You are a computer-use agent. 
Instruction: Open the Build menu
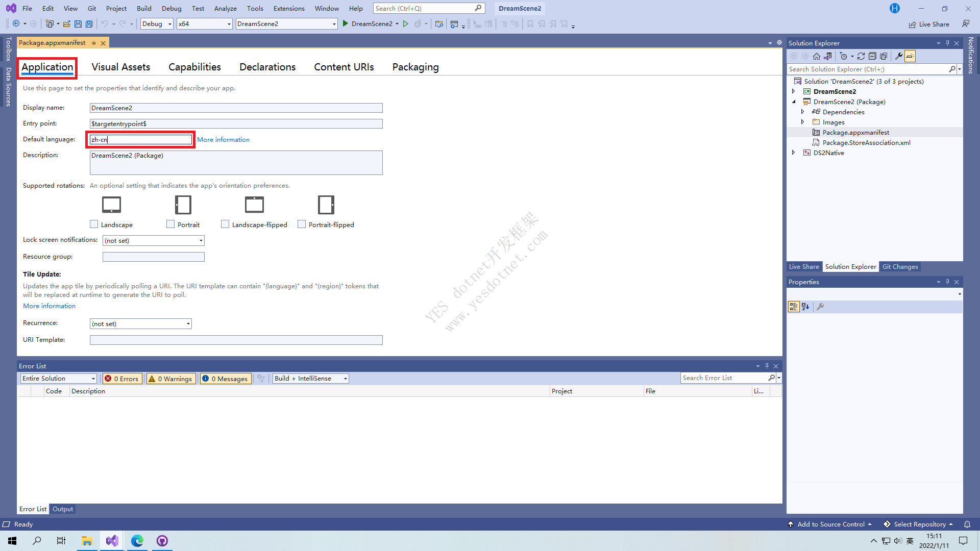[x=144, y=9]
